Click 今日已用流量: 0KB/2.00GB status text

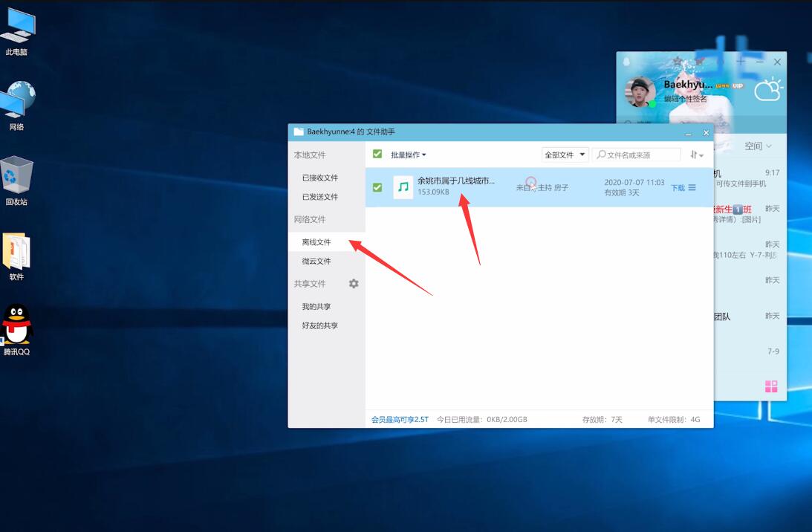coord(481,420)
